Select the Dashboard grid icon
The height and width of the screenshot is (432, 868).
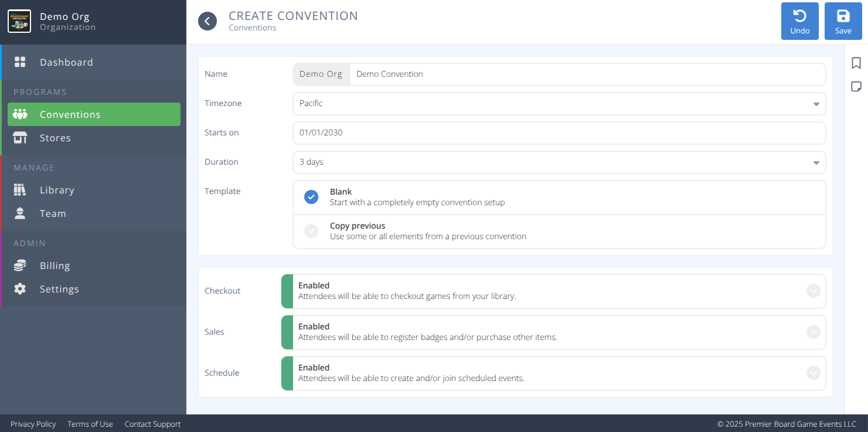coord(21,62)
